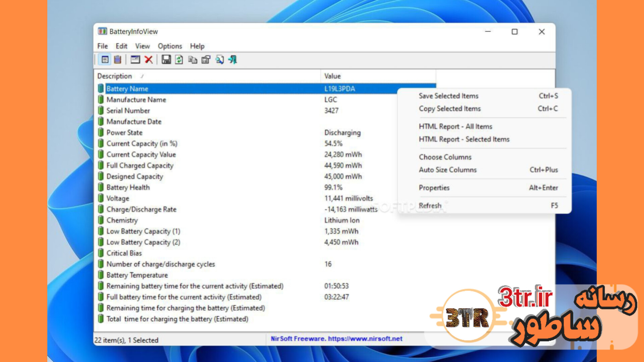Image resolution: width=644 pixels, height=362 pixels.
Task: Click the battery icon beside Battery Health
Action: (x=101, y=187)
